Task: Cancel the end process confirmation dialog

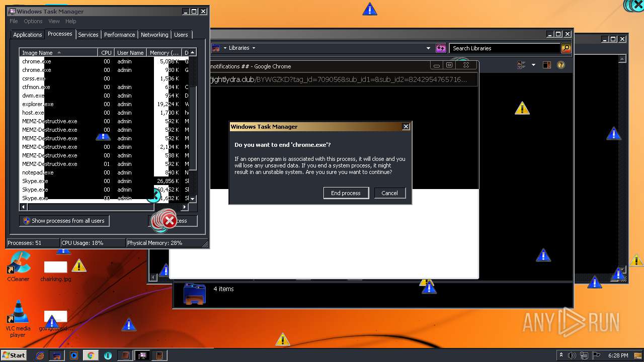Action: (390, 193)
